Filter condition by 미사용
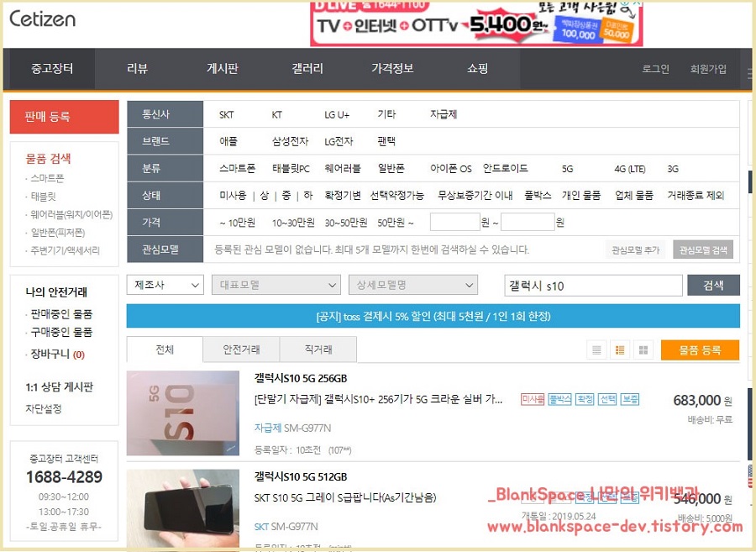756x552 pixels. click(233, 195)
